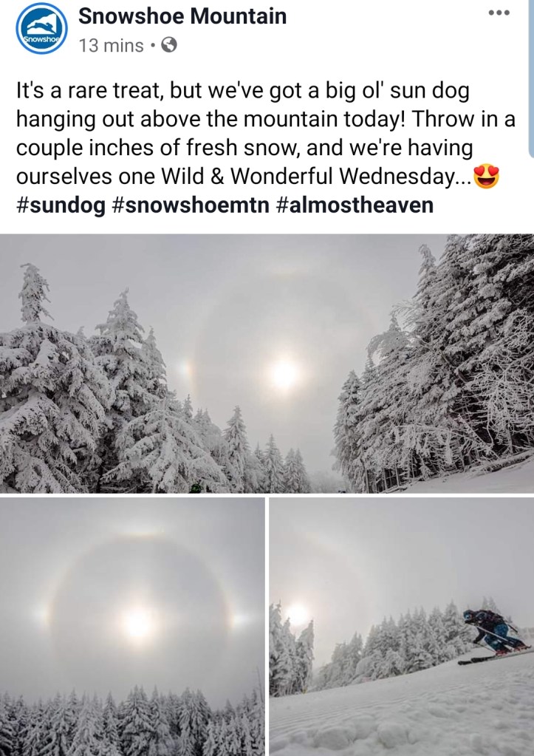Open the Snowshoe Mountain profile avatar
This screenshot has width=534, height=756.
tap(42, 28)
